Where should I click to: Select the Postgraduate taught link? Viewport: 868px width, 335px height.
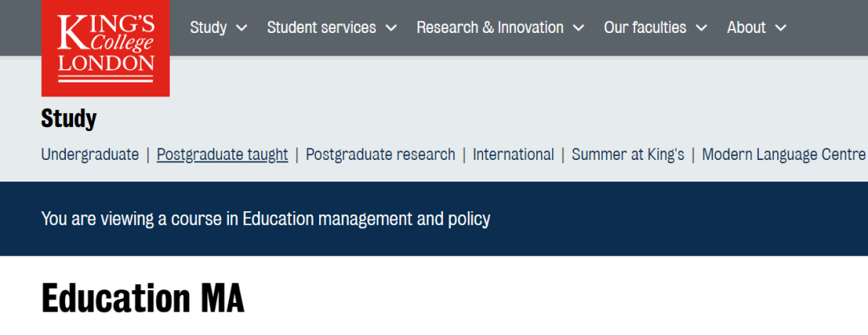coord(222,154)
